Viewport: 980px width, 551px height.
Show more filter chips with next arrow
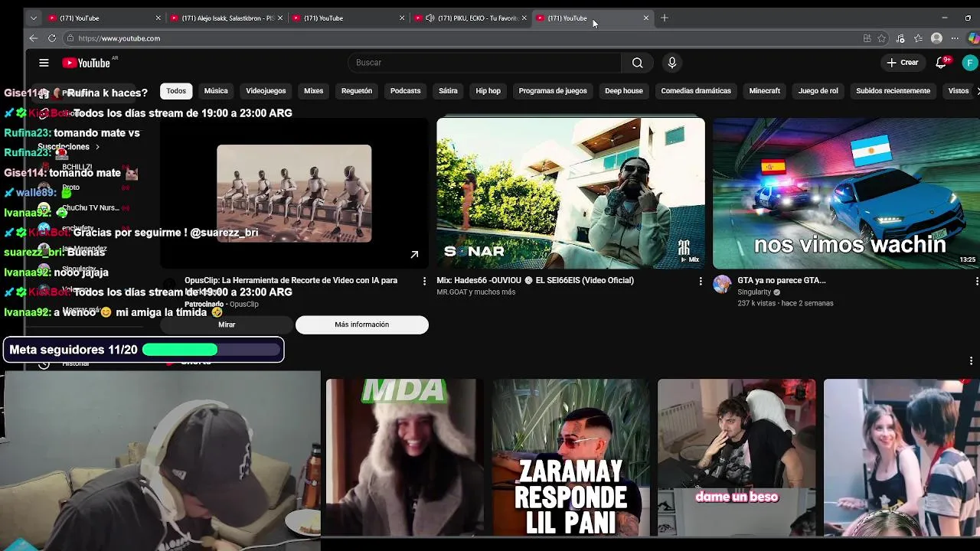976,91
